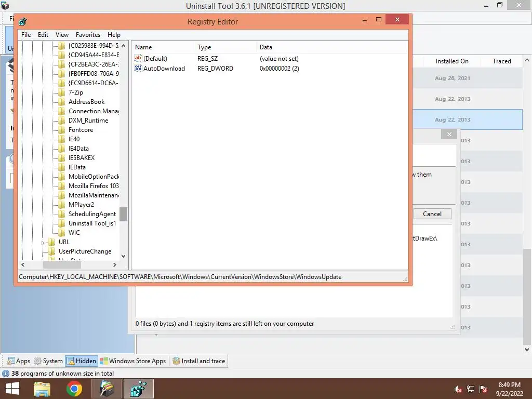Click the Registry Editor taskbar icon
This screenshot has width=532, height=399.
(138, 389)
